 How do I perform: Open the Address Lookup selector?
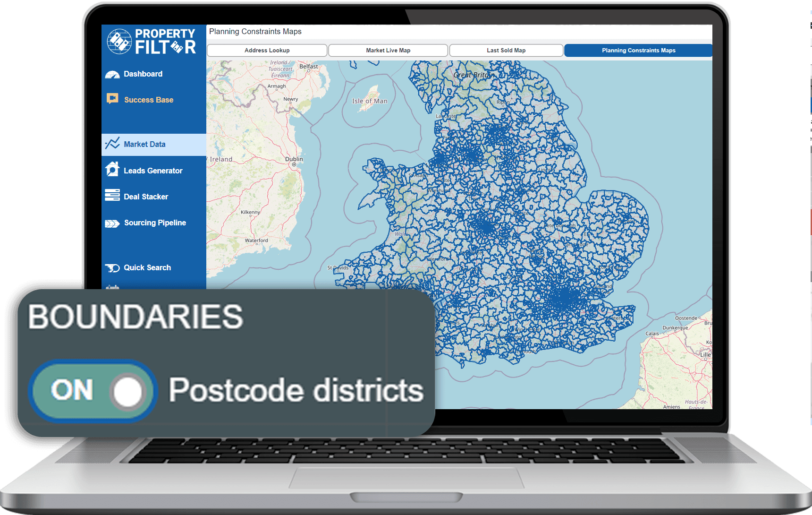(267, 50)
